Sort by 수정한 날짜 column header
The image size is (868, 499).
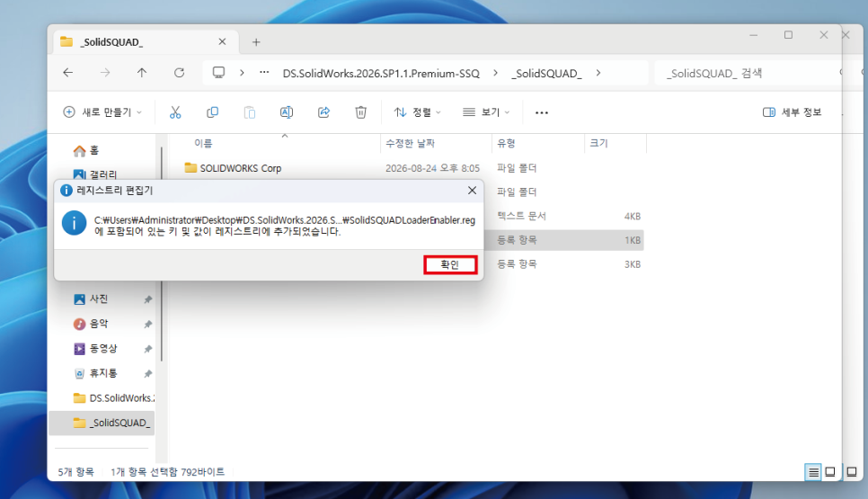click(x=411, y=144)
